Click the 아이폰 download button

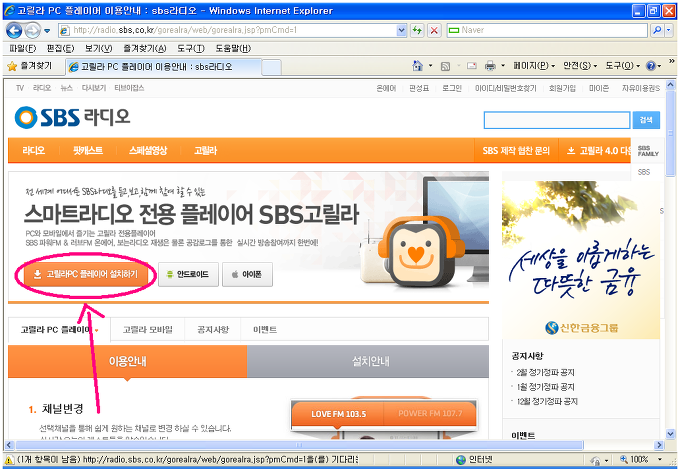click(x=247, y=274)
